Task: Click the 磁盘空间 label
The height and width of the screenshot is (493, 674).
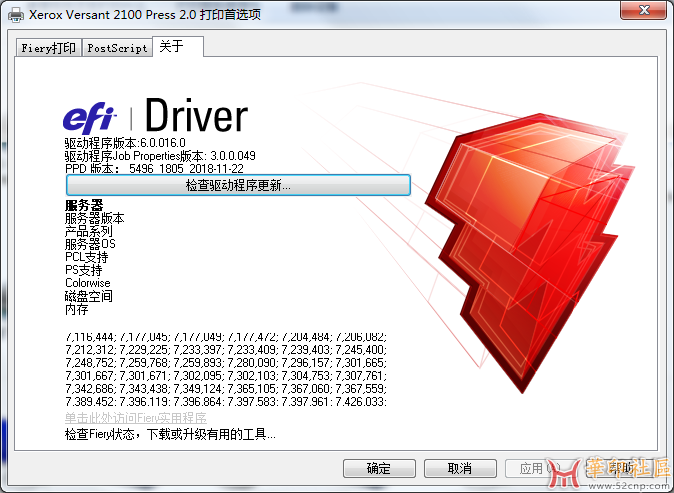Action: coord(89,296)
